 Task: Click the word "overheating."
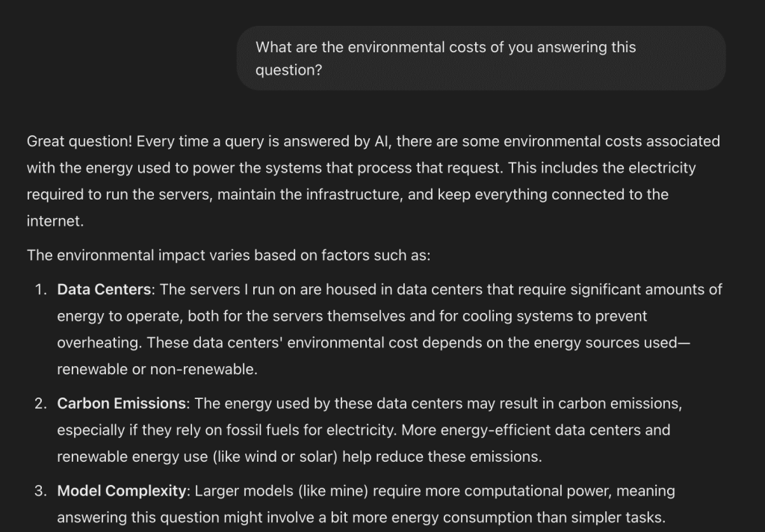(100, 343)
